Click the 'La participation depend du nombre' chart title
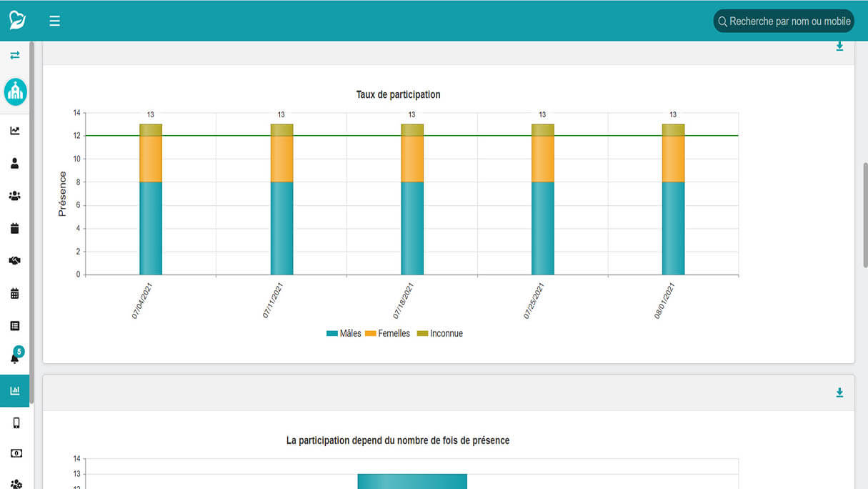 398,440
